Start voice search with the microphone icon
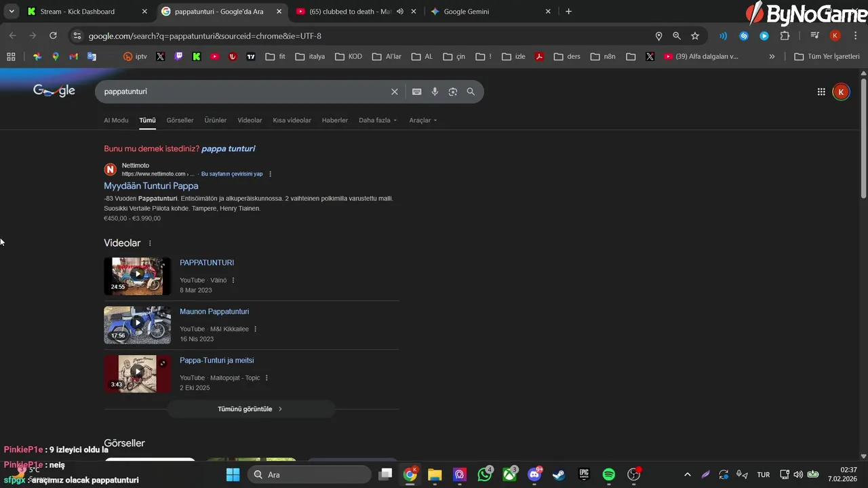The image size is (868, 488). click(435, 91)
